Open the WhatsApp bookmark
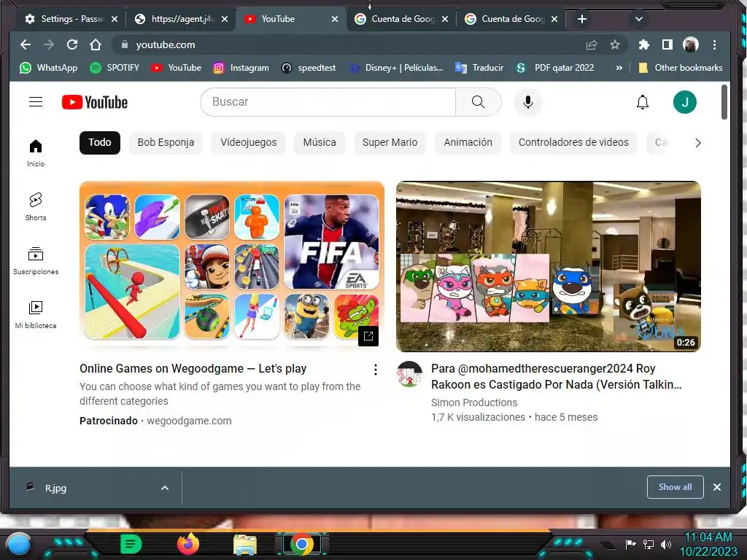The height and width of the screenshot is (560, 747). pyautogui.click(x=49, y=68)
